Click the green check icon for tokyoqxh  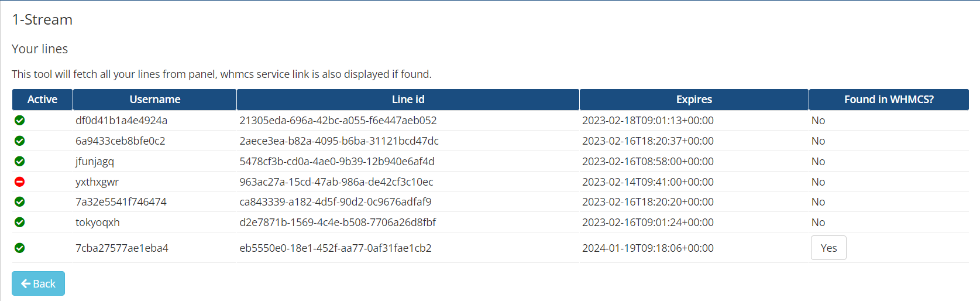pyautogui.click(x=19, y=222)
